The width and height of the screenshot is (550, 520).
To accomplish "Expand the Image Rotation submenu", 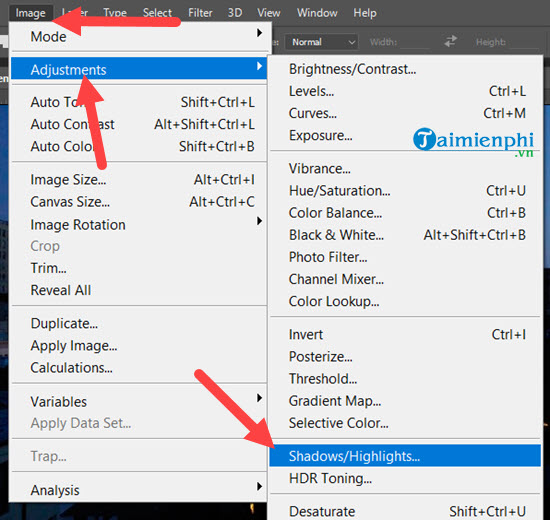I will [139, 225].
